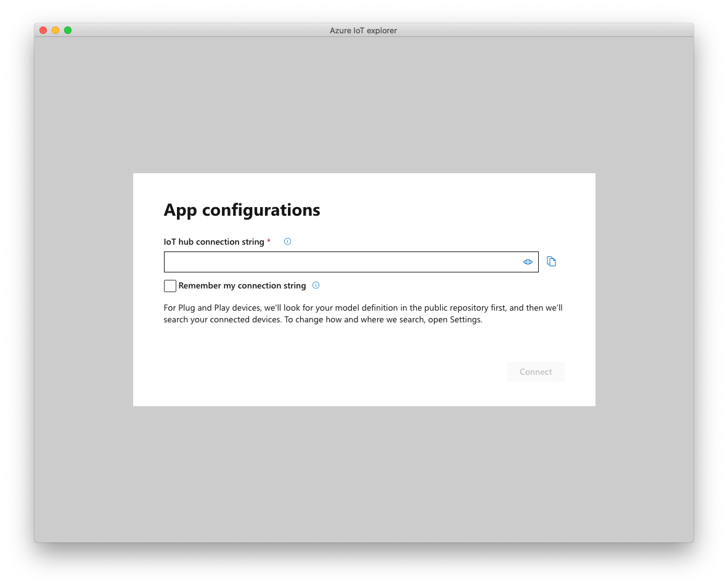Click the copy connection string icon
The image size is (728, 588).
(x=551, y=262)
